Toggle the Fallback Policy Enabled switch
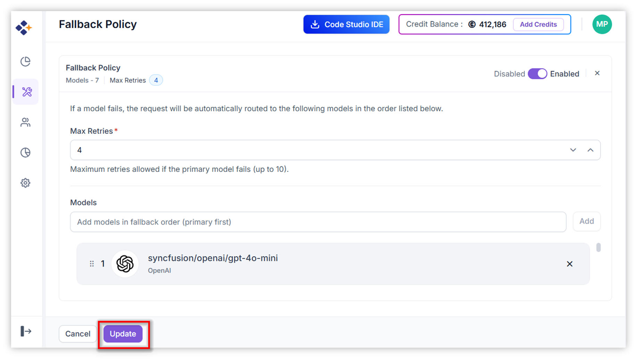The image size is (637, 364). 537,74
